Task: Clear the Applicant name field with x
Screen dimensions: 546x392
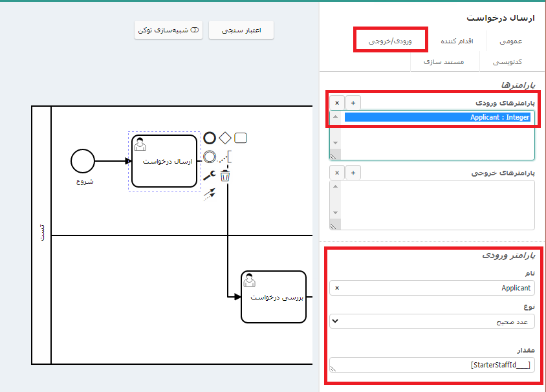Action: click(x=337, y=288)
